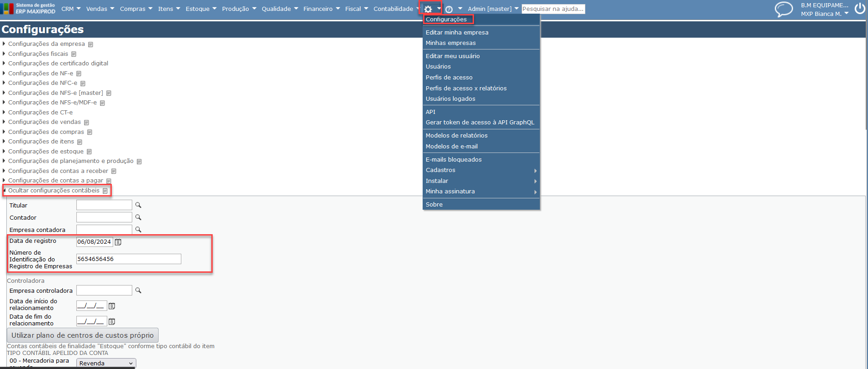Expand the Instalar submenu
Viewport: 868px width, 369px height.
tap(481, 181)
